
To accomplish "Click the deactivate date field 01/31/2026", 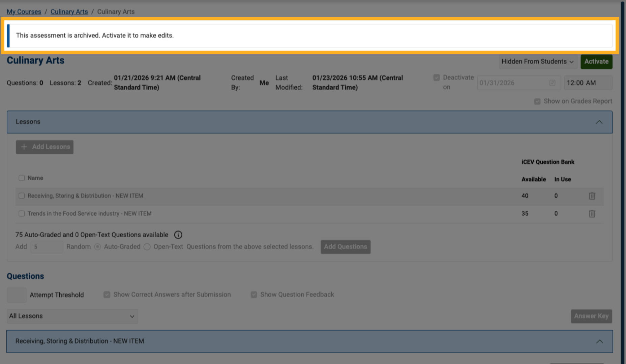I will click(x=519, y=83).
